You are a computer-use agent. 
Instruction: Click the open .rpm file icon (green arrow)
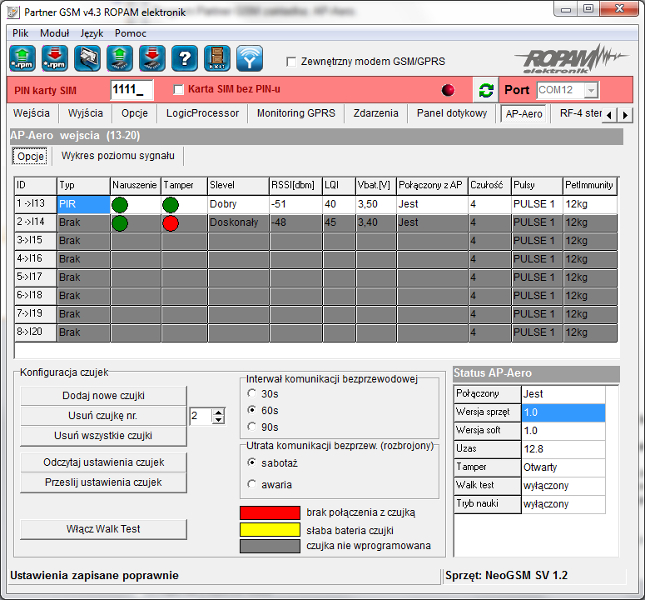(22, 59)
